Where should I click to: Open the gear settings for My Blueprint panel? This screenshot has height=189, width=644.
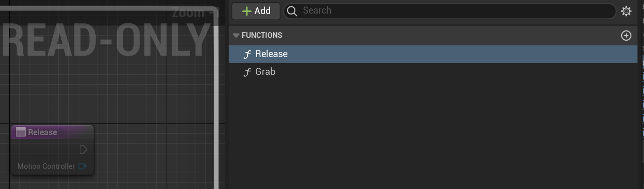[626, 11]
